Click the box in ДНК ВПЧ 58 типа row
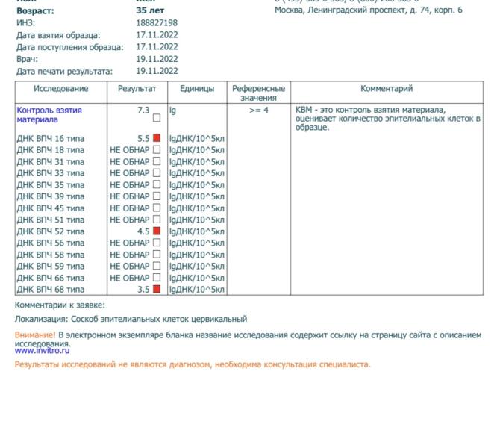This screenshot has height=448, width=497. [x=157, y=255]
